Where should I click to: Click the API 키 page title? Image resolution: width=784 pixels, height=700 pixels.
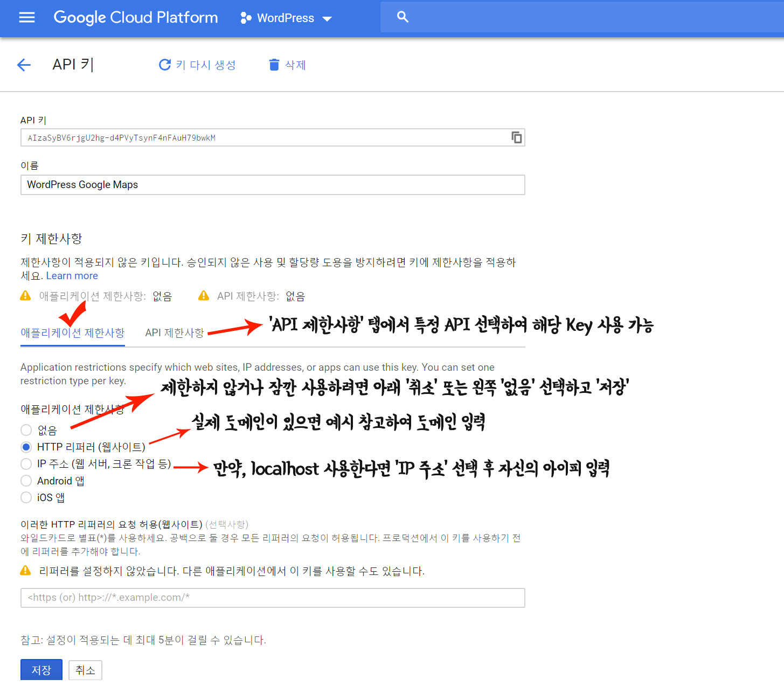[73, 65]
